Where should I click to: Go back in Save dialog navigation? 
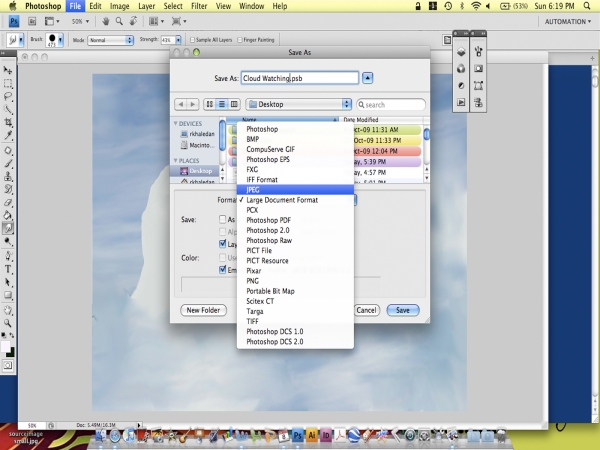click(181, 104)
